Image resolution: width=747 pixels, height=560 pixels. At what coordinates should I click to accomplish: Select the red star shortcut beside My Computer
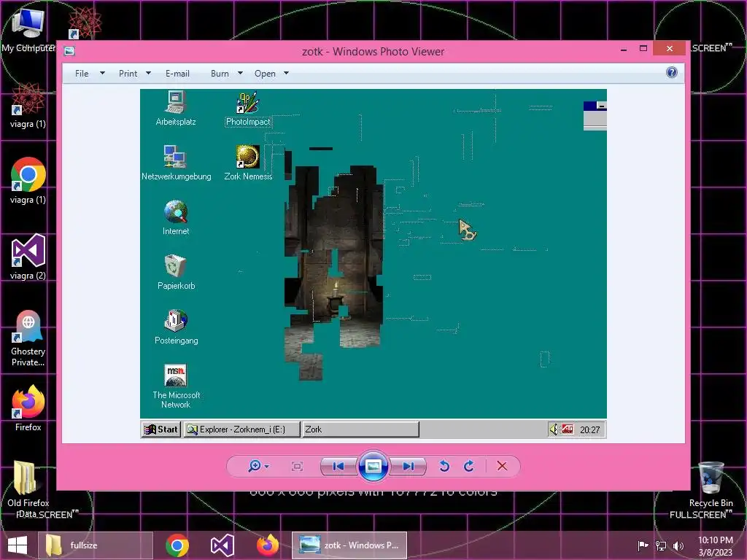84,23
